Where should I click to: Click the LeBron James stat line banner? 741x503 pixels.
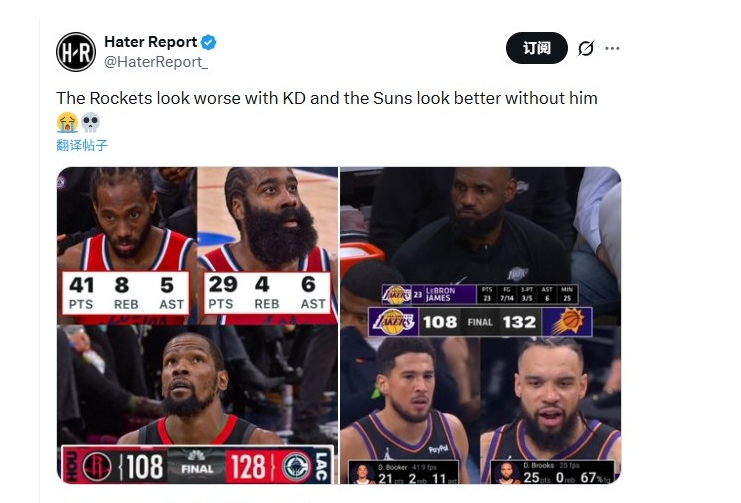[x=480, y=294]
